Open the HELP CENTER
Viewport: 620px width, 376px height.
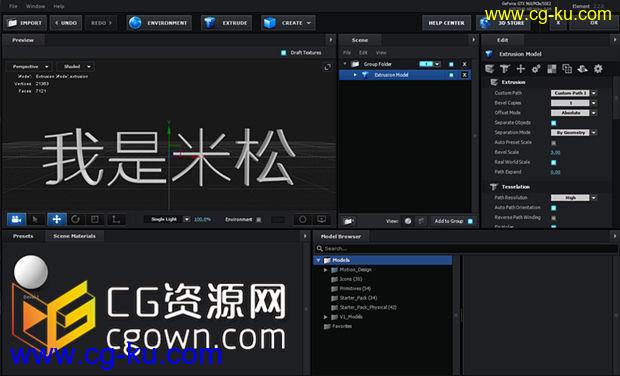click(x=446, y=23)
